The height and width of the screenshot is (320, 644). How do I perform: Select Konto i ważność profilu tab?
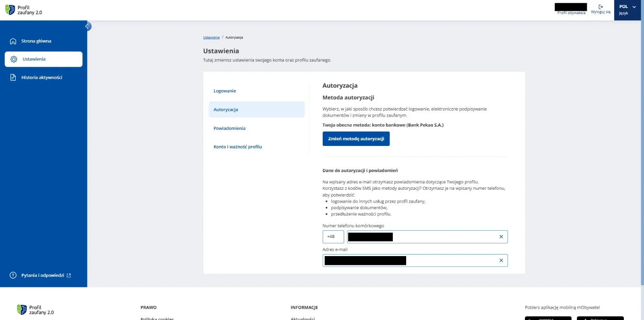coord(256,147)
